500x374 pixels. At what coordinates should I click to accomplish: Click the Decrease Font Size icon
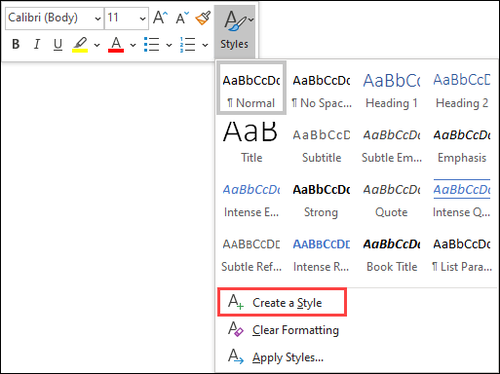[x=182, y=18]
